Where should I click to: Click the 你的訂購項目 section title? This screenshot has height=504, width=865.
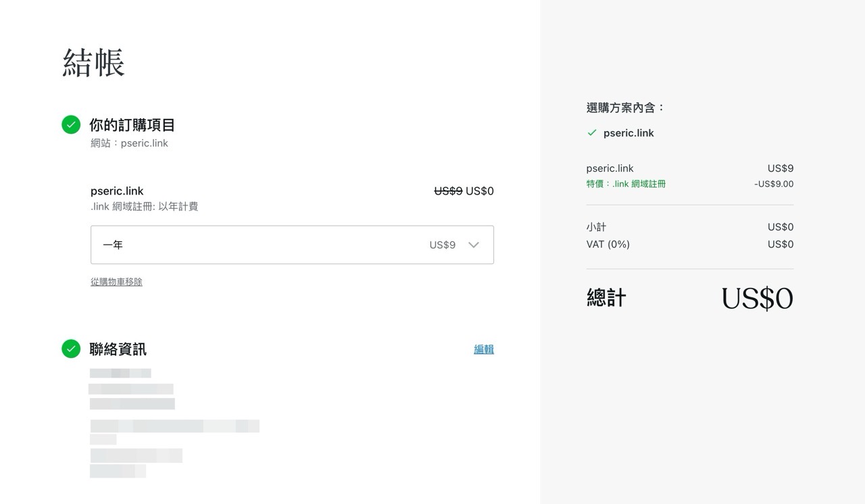[132, 125]
